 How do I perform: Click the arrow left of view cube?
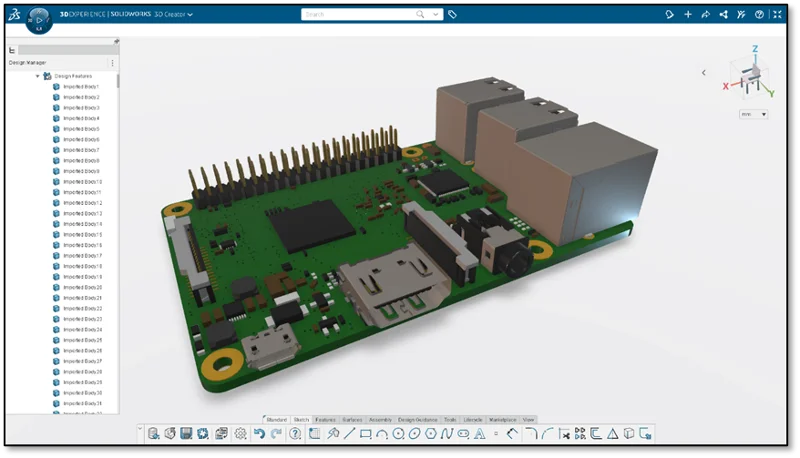tap(703, 72)
